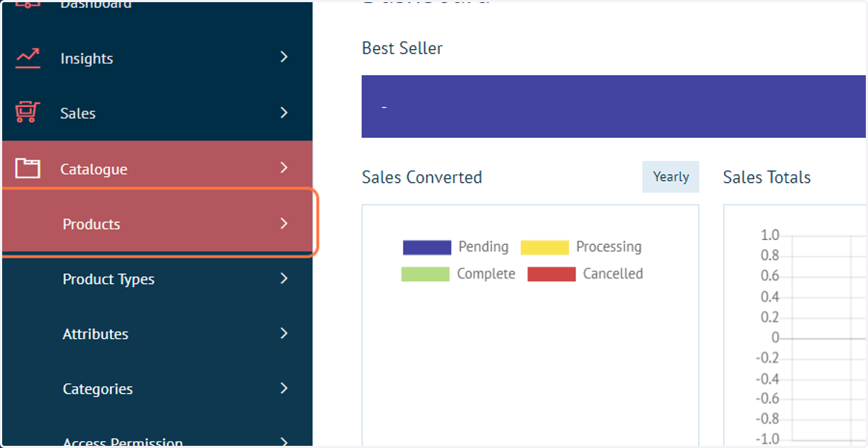The image size is (868, 448).
Task: Open the Insights menu item
Action: click(x=157, y=58)
